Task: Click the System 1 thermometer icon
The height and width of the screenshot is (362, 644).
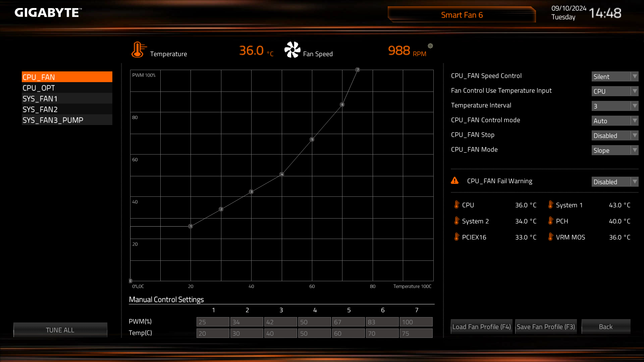Action: (x=550, y=205)
